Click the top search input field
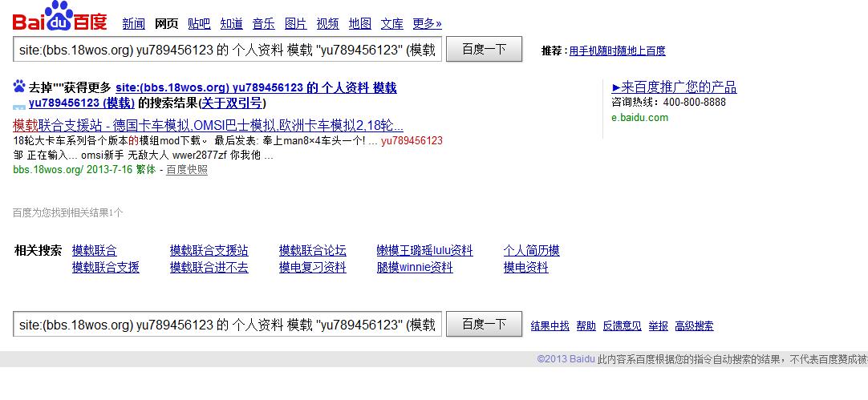 (x=228, y=50)
